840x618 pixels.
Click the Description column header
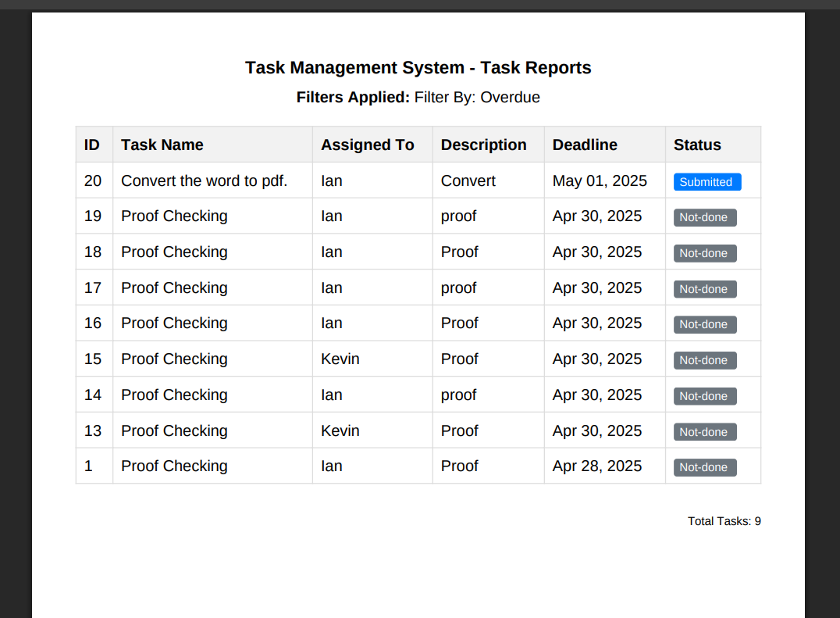point(483,145)
